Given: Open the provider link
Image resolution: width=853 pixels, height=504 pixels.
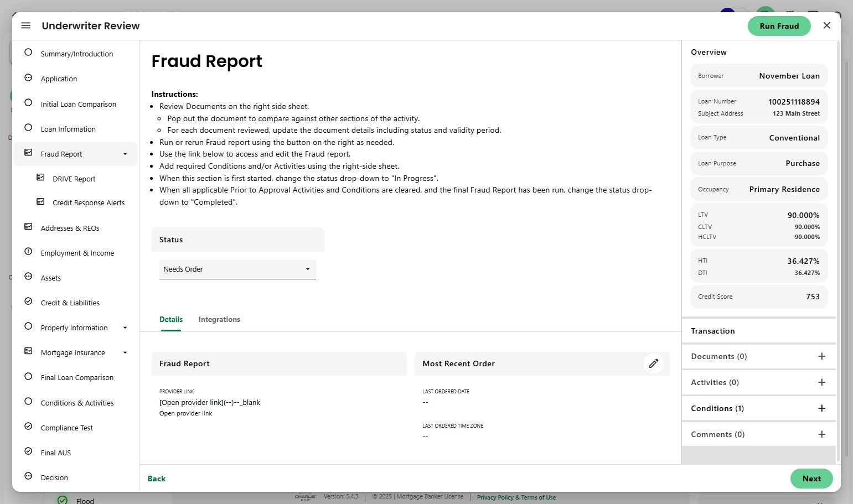Looking at the screenshot, I should (186, 414).
